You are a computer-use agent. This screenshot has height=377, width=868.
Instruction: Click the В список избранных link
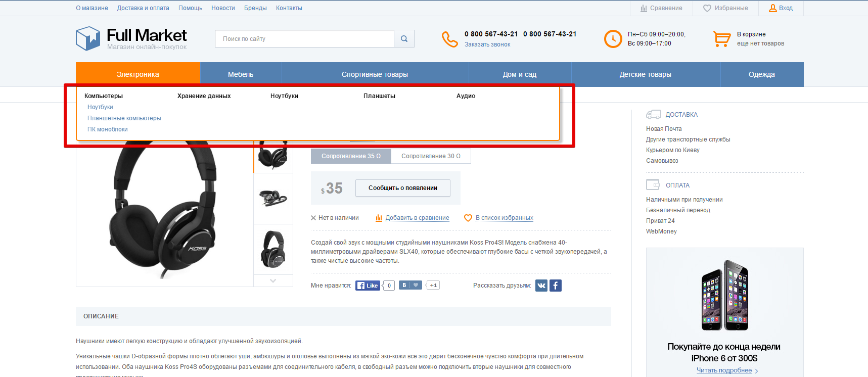505,218
